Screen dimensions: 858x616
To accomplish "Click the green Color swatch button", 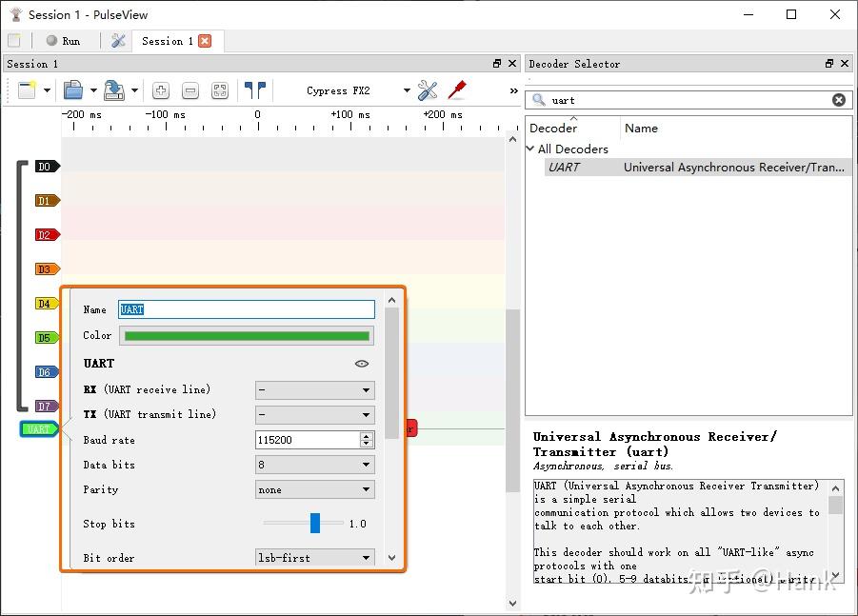I will tap(247, 335).
